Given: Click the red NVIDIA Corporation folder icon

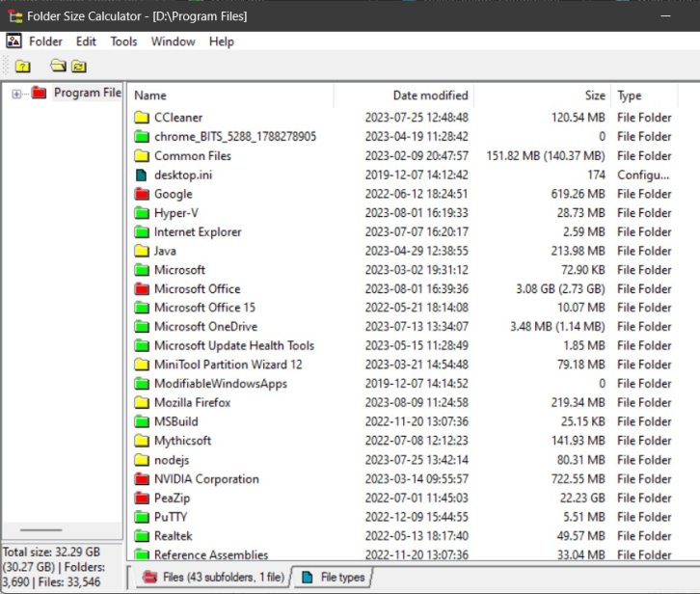Looking at the screenshot, I should (142, 479).
